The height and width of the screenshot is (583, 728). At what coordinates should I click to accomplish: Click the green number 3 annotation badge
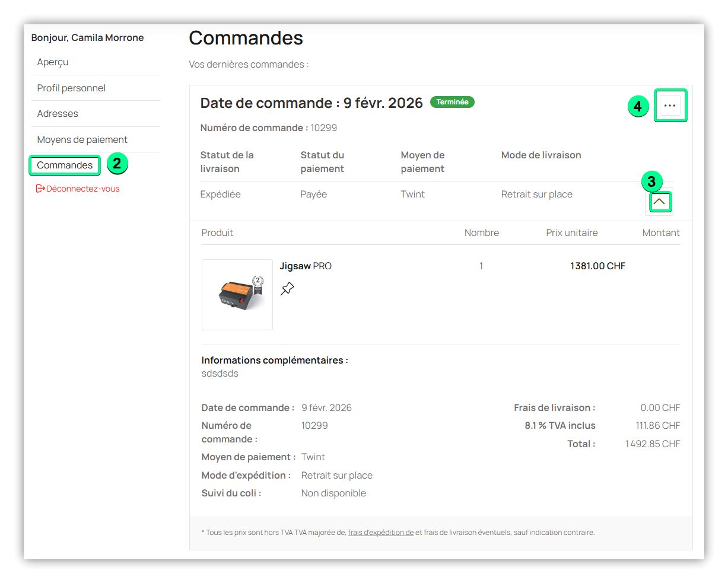pos(651,181)
